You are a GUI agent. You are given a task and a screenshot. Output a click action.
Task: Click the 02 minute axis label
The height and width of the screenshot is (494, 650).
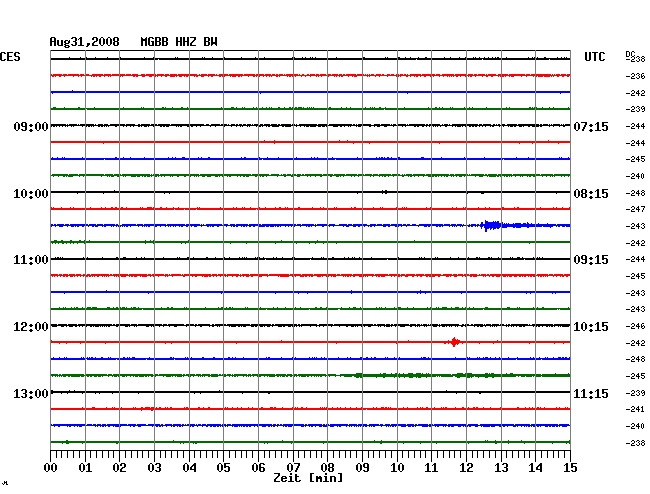(119, 468)
